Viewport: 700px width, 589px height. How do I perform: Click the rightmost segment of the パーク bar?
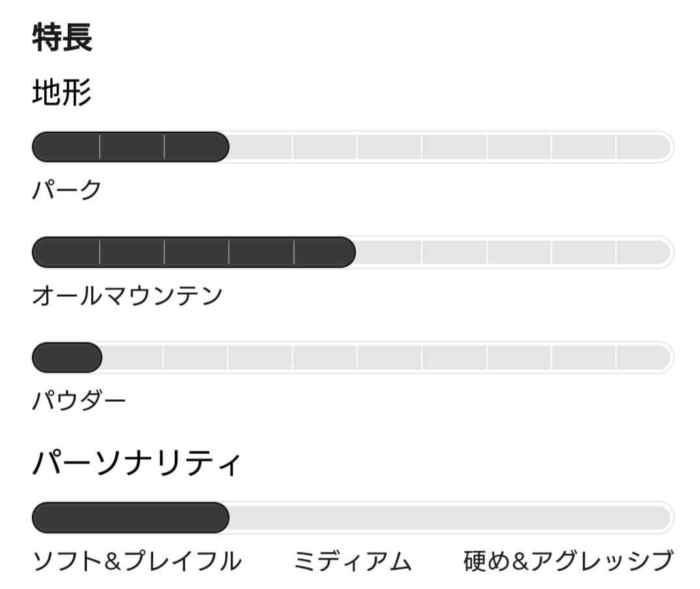pos(643,147)
